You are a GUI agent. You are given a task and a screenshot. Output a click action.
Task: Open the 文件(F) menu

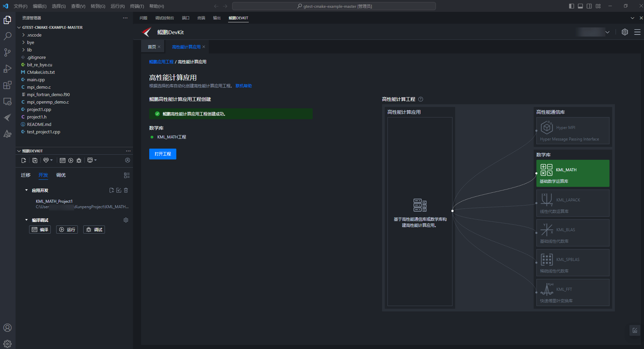(21, 6)
